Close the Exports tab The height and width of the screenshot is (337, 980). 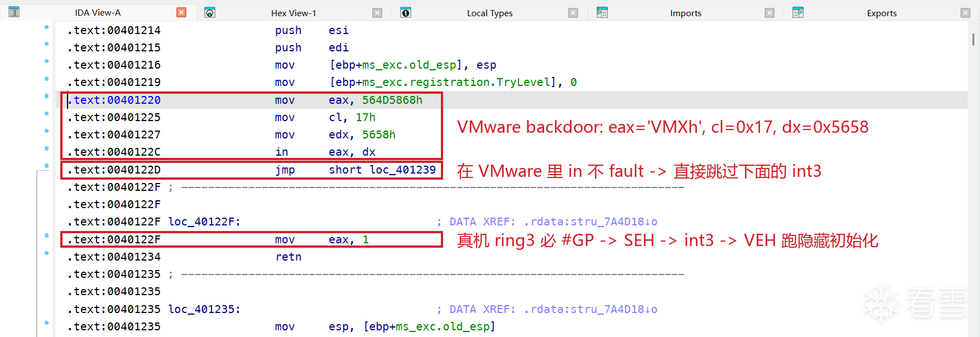point(965,12)
